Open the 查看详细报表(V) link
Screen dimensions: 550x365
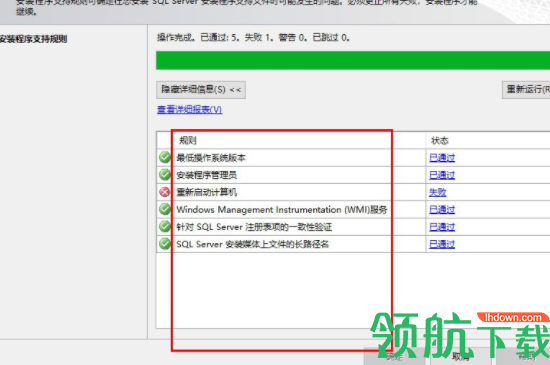click(x=189, y=110)
